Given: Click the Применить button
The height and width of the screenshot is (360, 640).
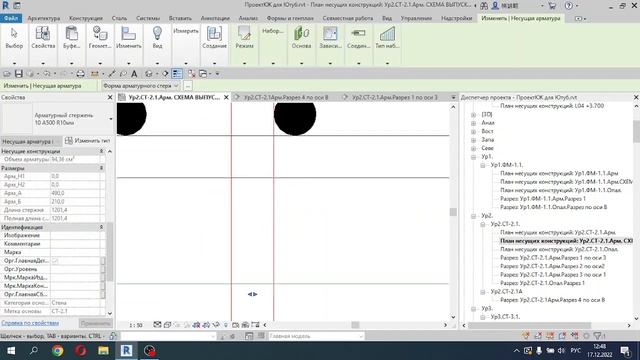Looking at the screenshot, I should click(95, 323).
